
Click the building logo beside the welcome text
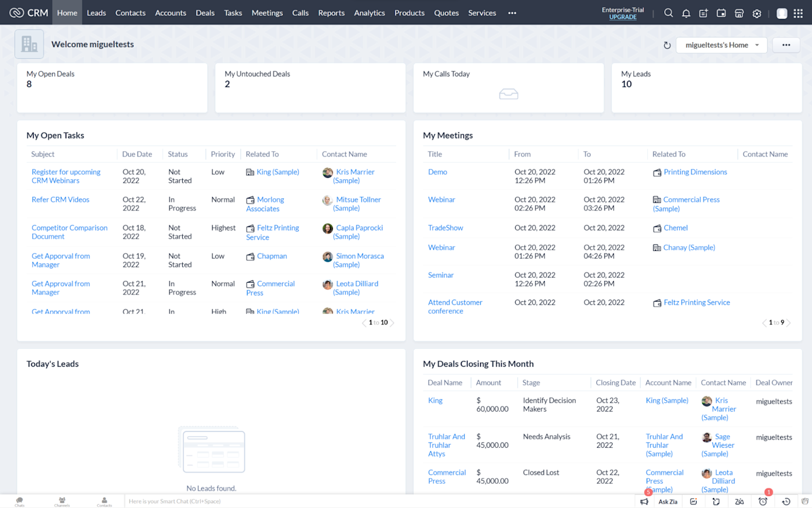click(29, 44)
